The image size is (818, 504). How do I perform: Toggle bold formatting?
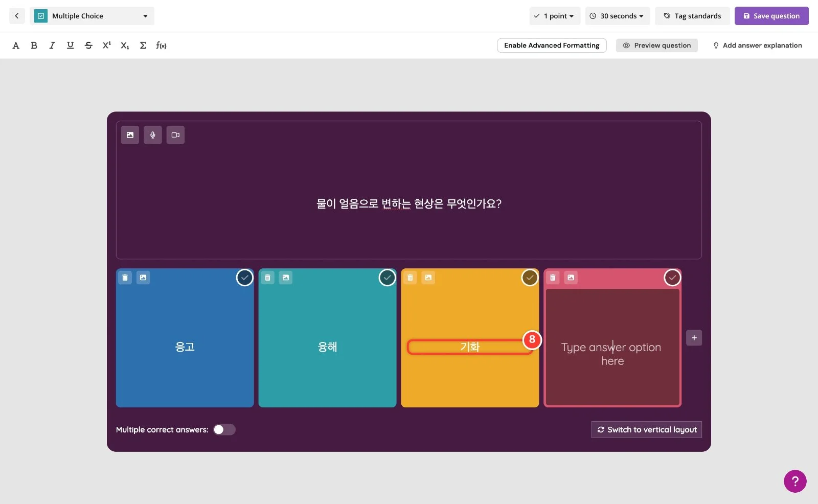pos(34,45)
